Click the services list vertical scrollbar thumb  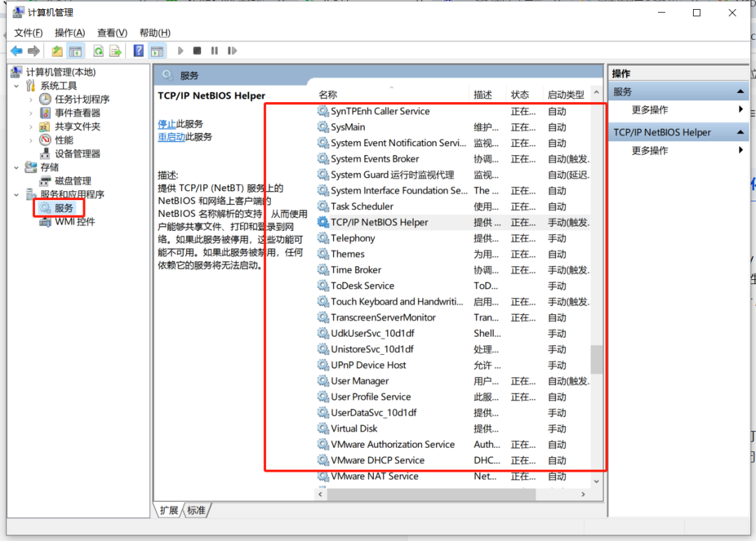(x=596, y=359)
